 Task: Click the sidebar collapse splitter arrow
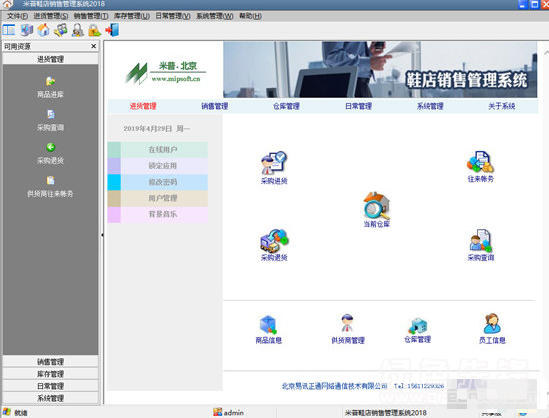[102, 235]
